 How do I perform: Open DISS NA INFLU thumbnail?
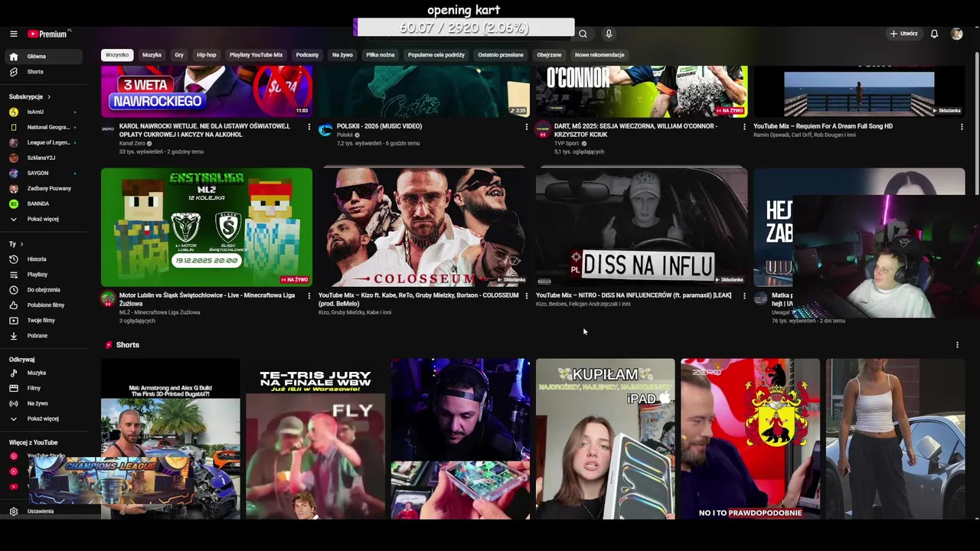[x=642, y=227]
